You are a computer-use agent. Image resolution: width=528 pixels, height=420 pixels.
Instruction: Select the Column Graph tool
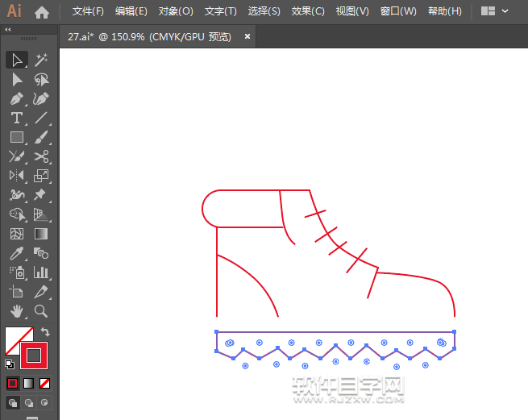click(41, 272)
